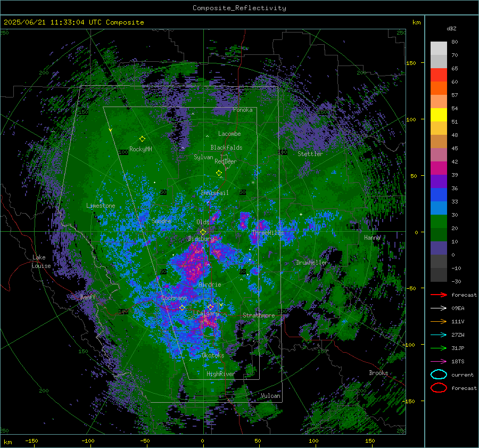Select the orange 111V arrow icon
Image resolution: width=479 pixels, height=448 pixels.
coord(439,321)
